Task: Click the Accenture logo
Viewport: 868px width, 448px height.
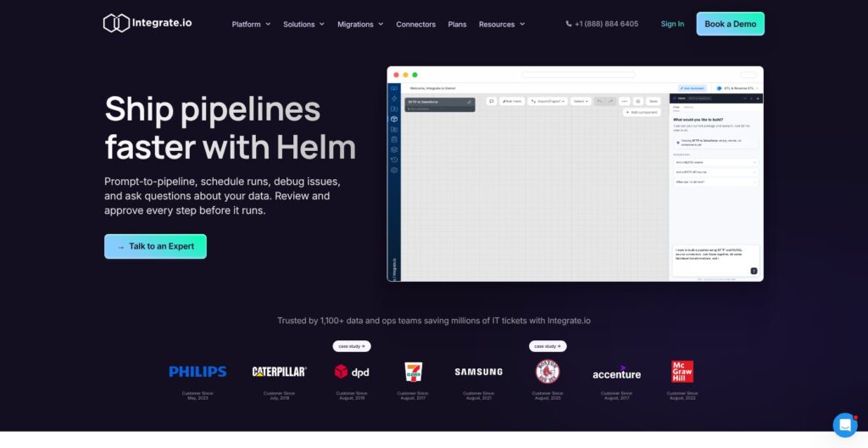Action: tap(617, 372)
